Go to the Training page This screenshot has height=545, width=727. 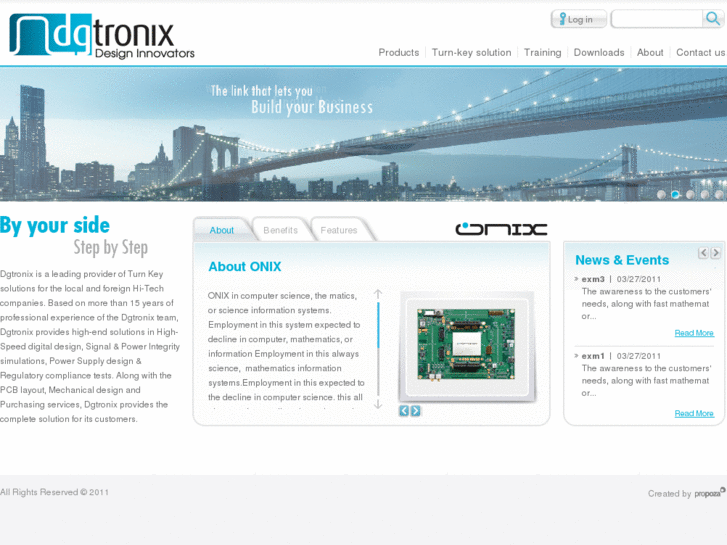(542, 52)
